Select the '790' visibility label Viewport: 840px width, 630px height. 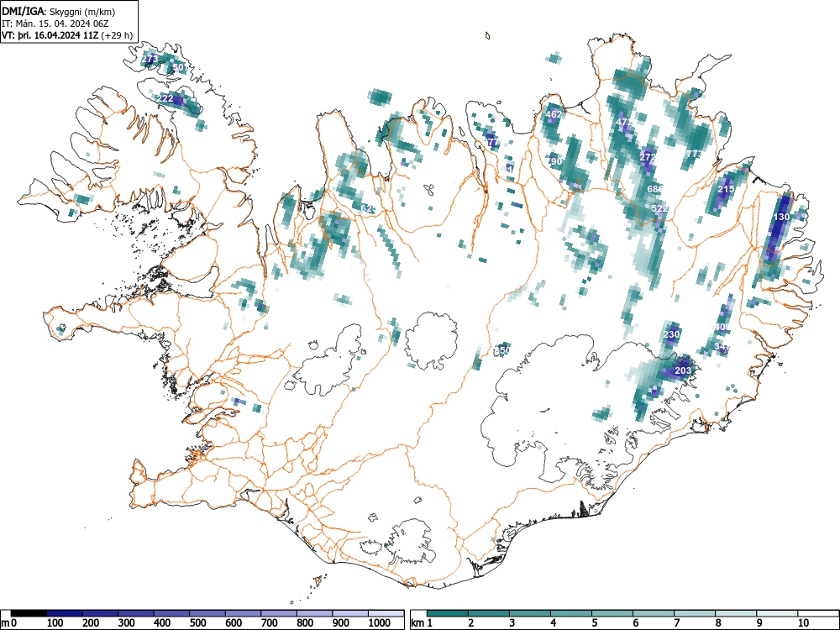coord(555,161)
